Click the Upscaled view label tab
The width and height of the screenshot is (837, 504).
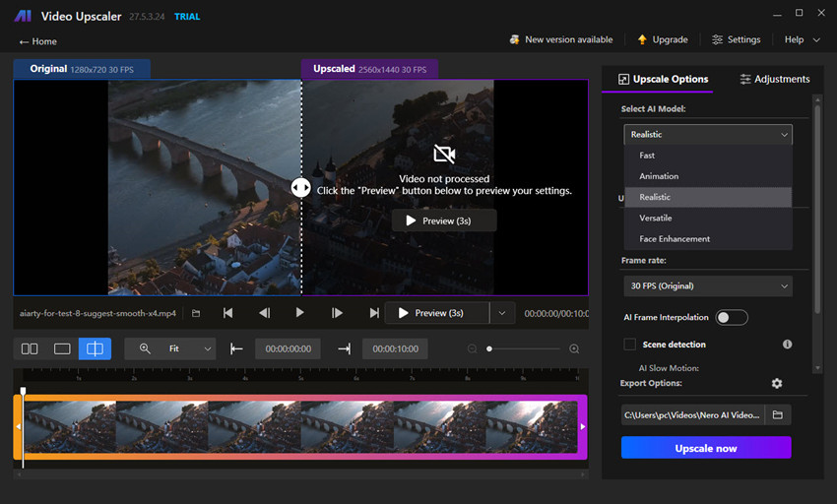coord(369,69)
